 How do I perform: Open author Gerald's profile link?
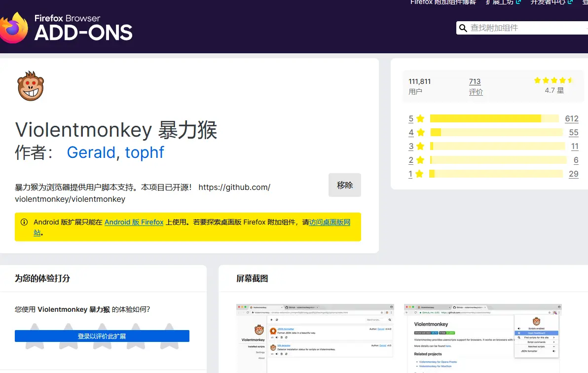91,153
